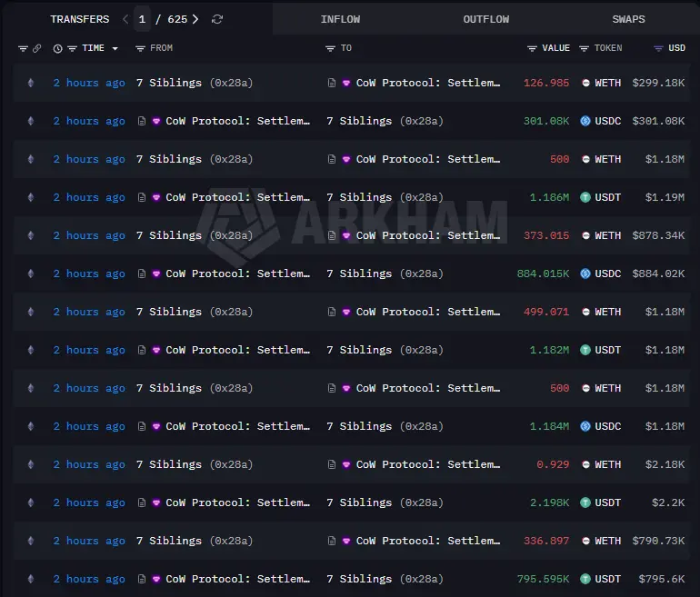
Task: Open the TO column filter
Action: click(330, 48)
